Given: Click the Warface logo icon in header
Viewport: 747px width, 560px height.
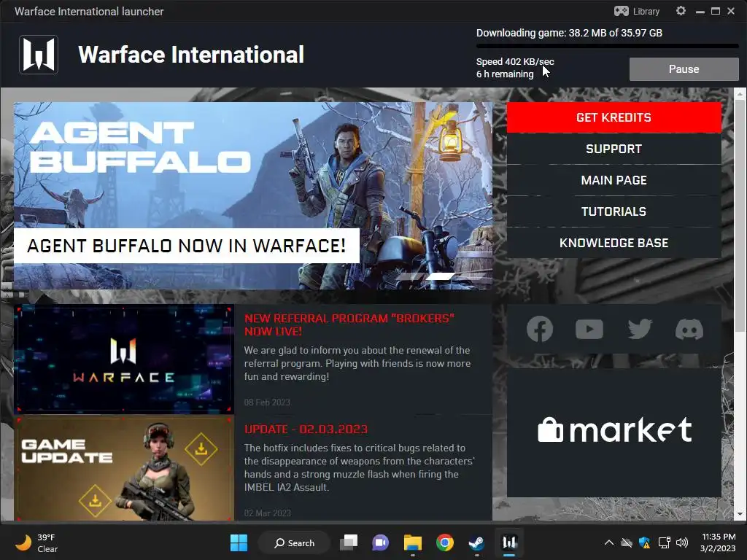Looking at the screenshot, I should (39, 55).
